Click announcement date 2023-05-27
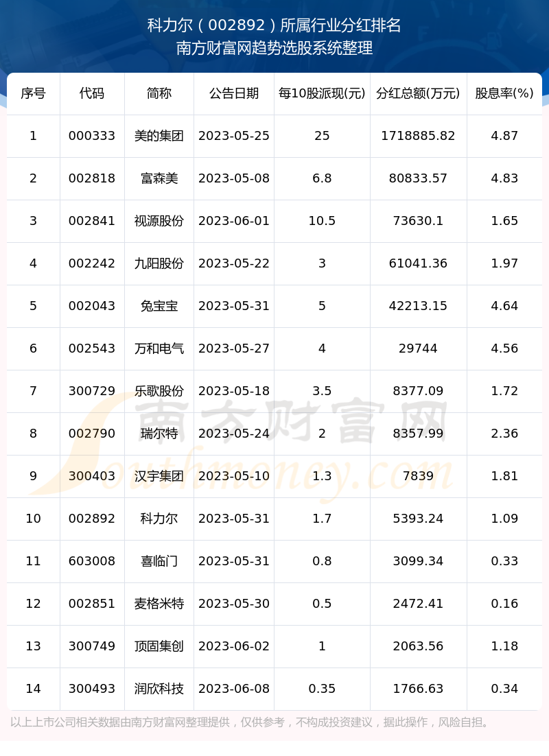 [234, 348]
